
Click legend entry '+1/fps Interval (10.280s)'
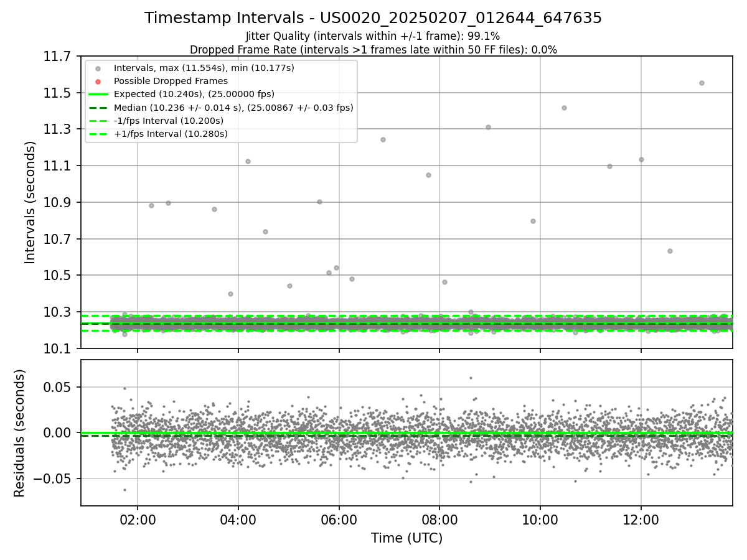click(171, 134)
